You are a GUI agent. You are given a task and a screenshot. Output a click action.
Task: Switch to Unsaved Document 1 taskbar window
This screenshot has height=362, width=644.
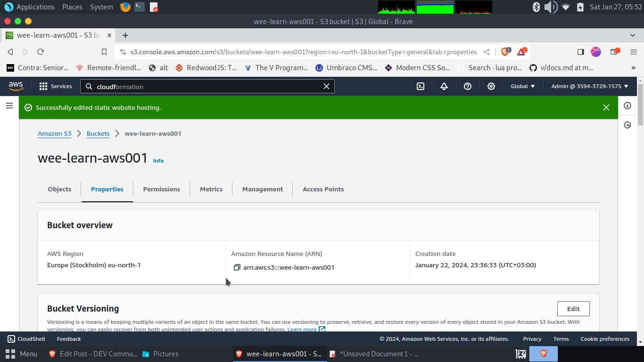374,354
